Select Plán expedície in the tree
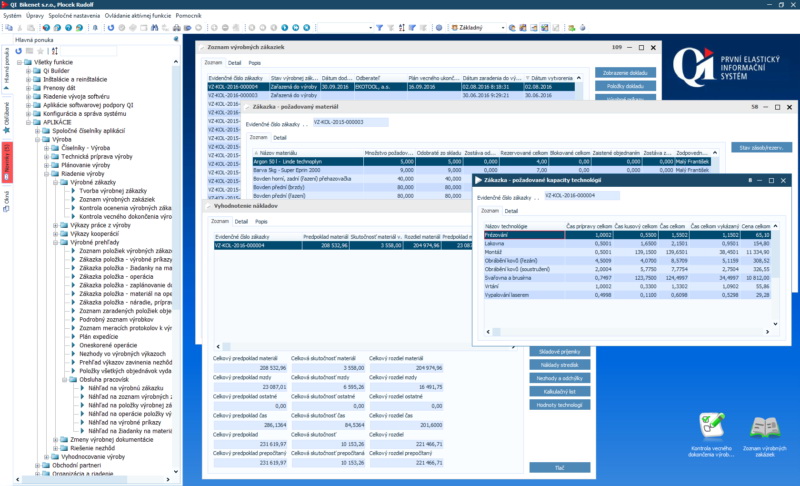 (98, 337)
